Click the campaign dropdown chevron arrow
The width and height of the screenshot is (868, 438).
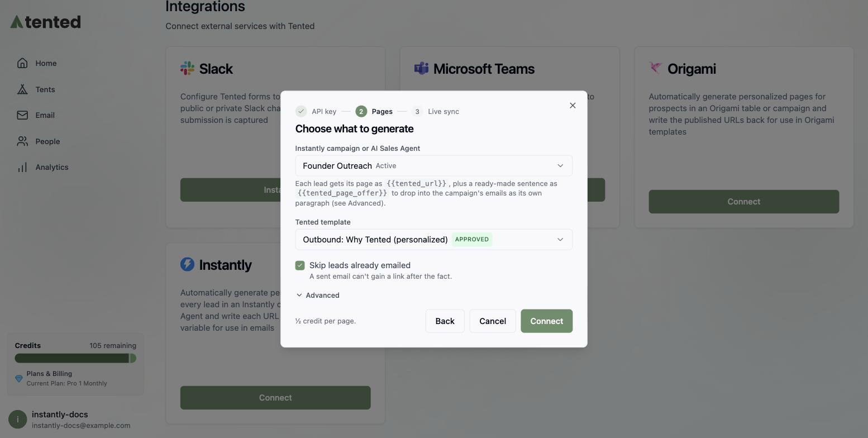[x=560, y=165]
